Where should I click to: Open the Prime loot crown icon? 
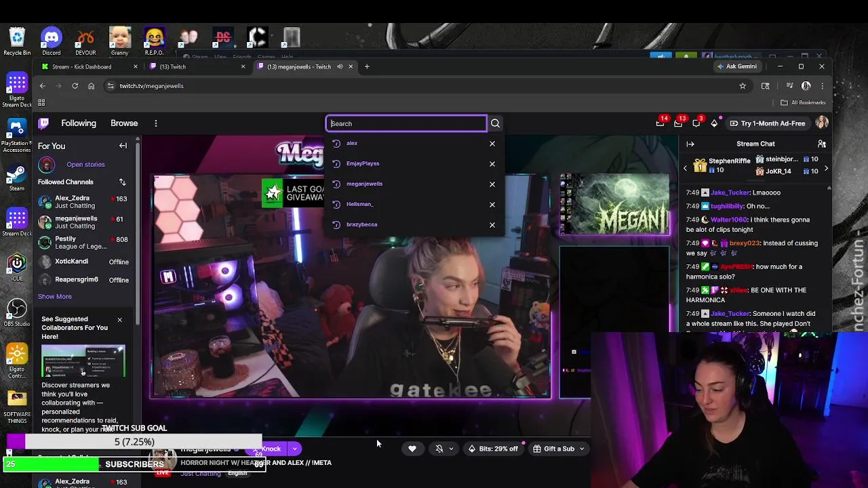tap(660, 123)
